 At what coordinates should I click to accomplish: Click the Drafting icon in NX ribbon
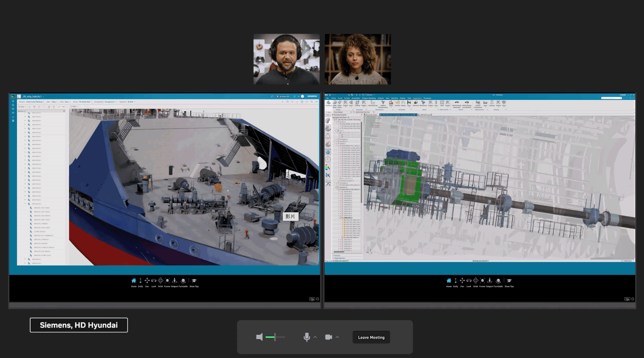(357, 103)
